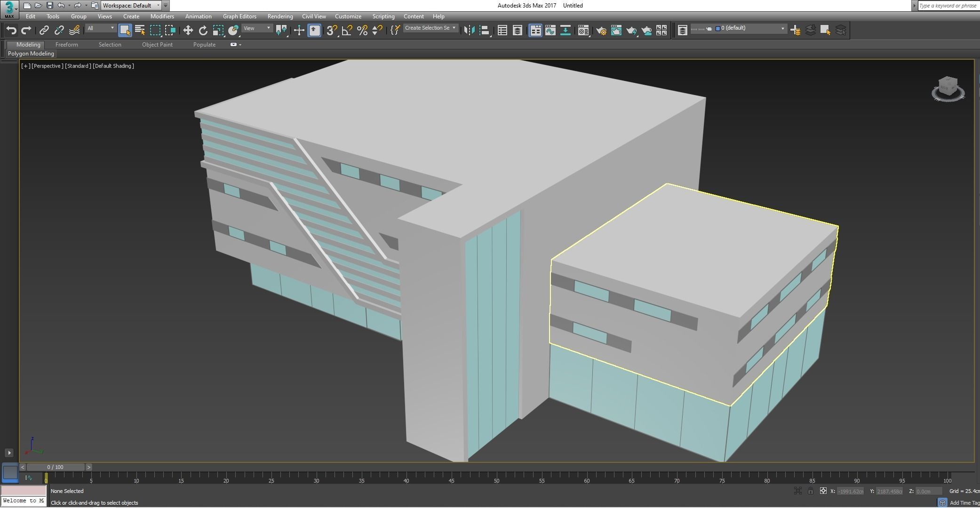
Task: Click the Polygon Modeling panel label
Action: pos(31,54)
